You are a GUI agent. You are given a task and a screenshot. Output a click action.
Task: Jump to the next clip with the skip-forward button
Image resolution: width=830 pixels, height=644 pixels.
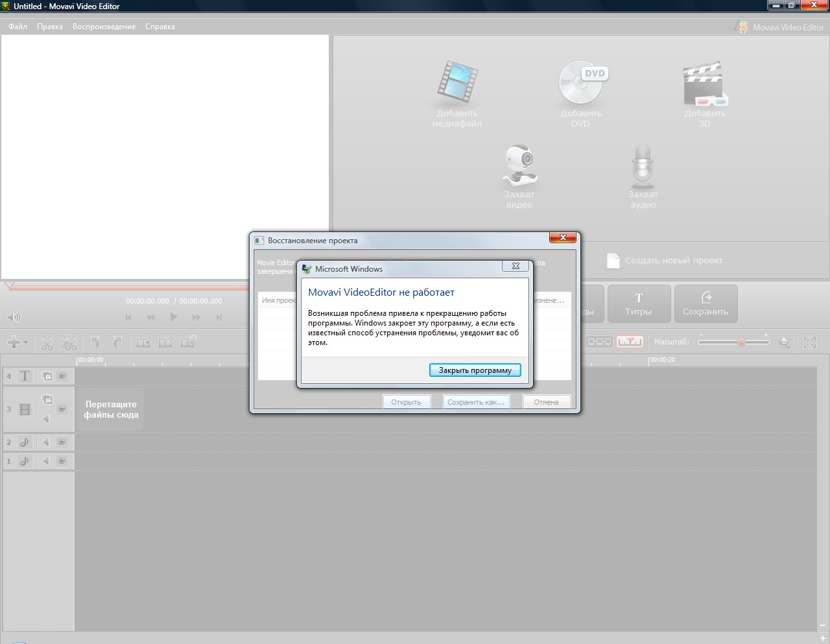coord(219,317)
